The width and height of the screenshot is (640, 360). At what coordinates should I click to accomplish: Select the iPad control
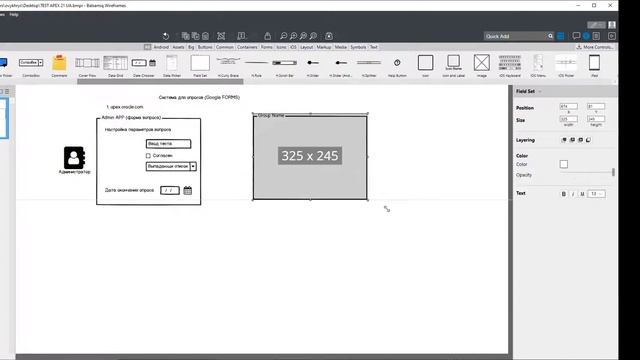tap(594, 65)
